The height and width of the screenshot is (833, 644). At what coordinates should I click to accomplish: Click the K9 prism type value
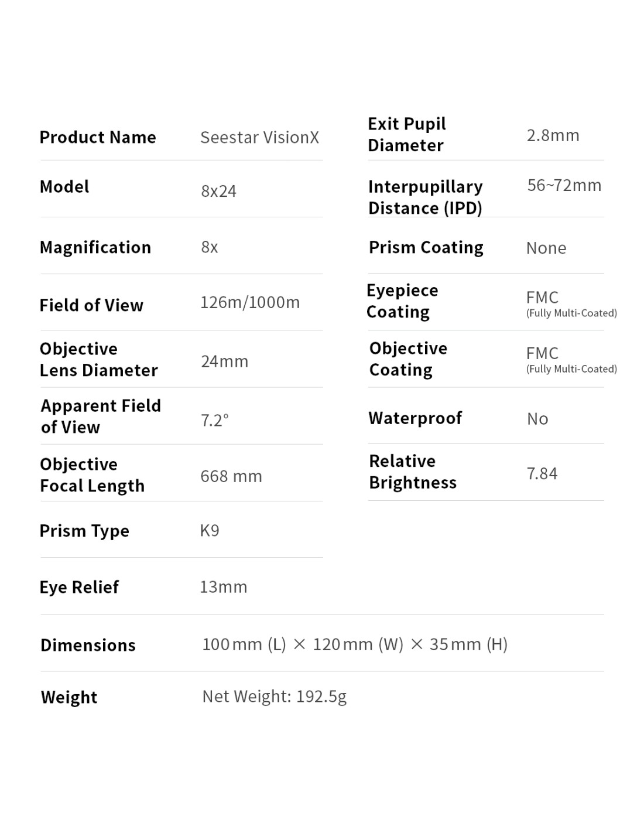(210, 531)
